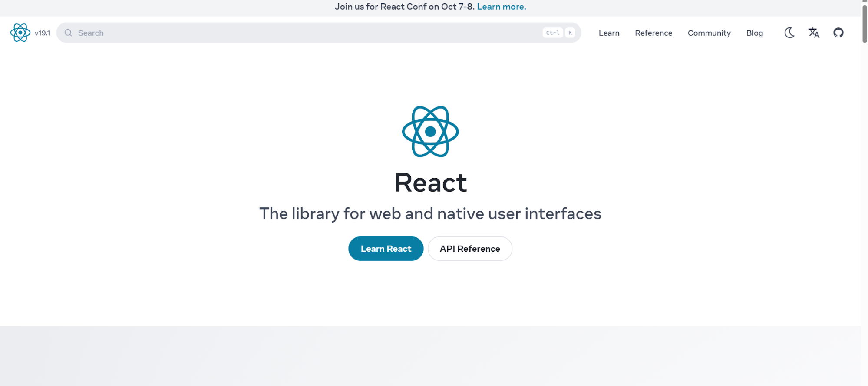Click the large React logo in the hero
This screenshot has height=386, width=868.
tap(430, 132)
